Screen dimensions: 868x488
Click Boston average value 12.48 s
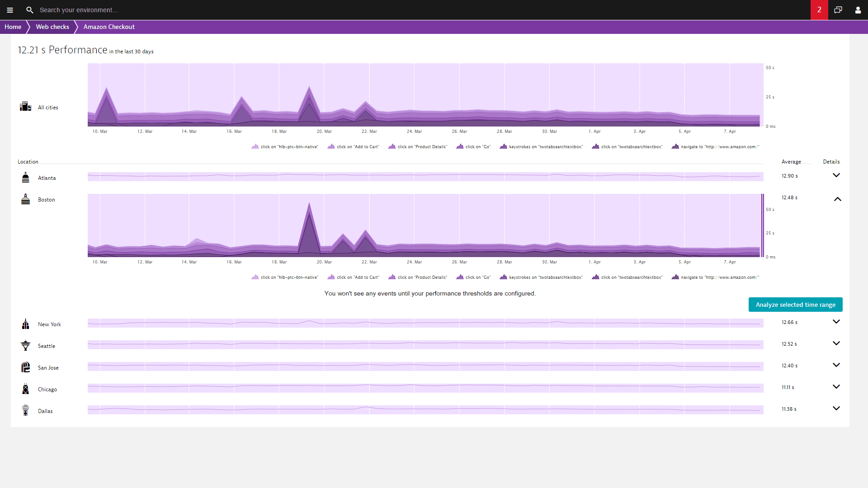point(790,197)
